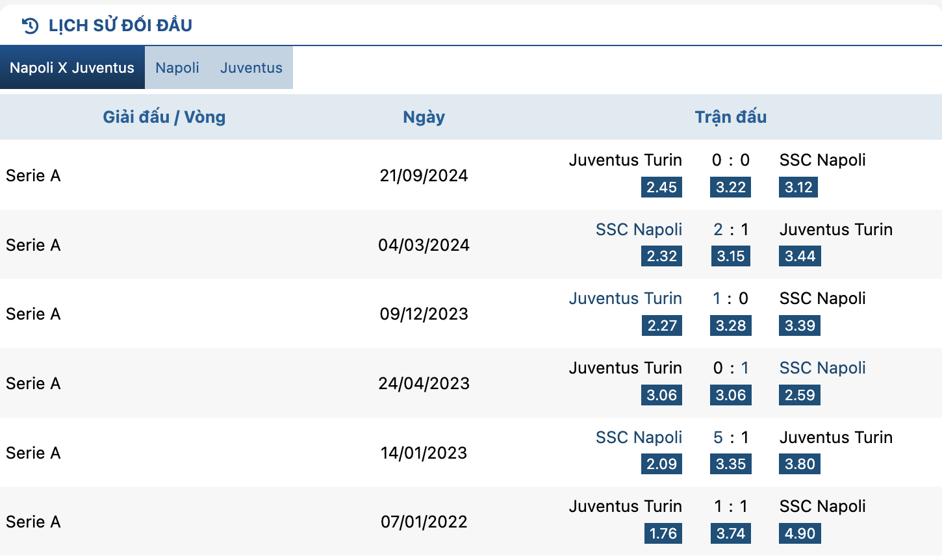Click Juventus Turin in the 14/01/2023 match
The width and height of the screenshot is (942, 560).
click(836, 437)
